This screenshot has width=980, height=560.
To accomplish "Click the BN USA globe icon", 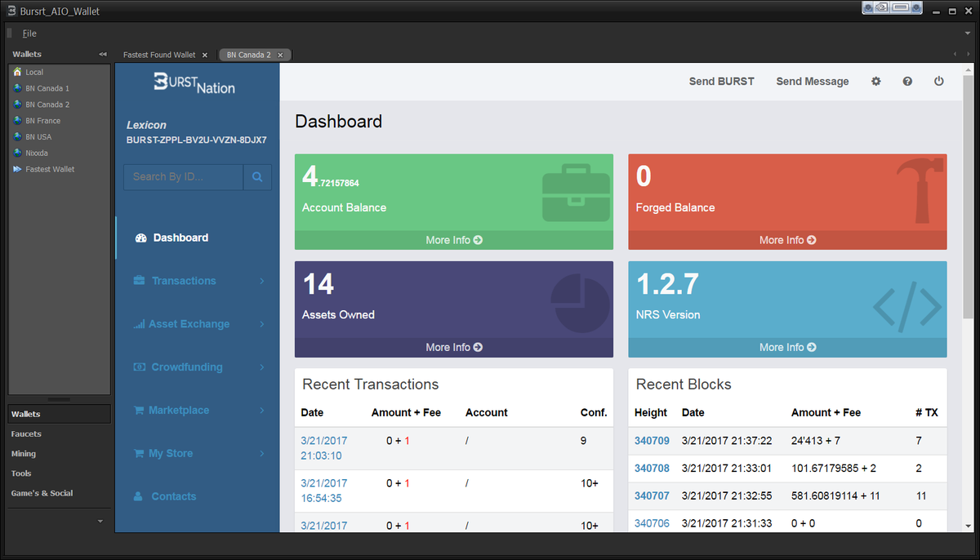I will (x=18, y=136).
